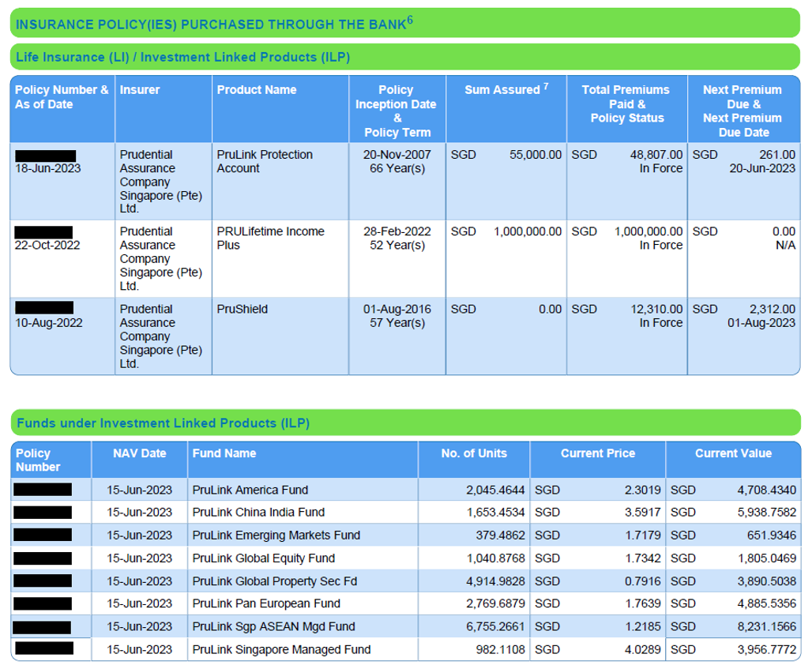Select the Funds under Investment Linked Products header
Viewport: 812px width, 669px height.
(x=162, y=423)
